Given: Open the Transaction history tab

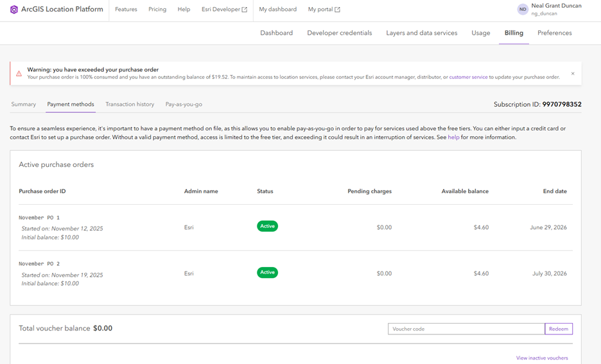Looking at the screenshot, I should 130,104.
